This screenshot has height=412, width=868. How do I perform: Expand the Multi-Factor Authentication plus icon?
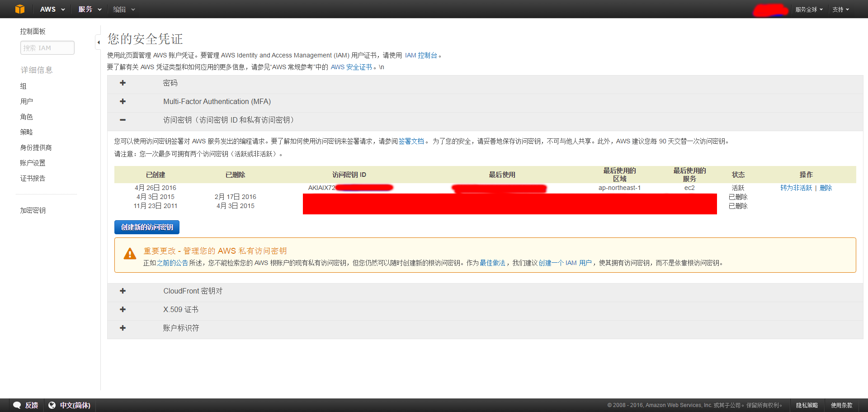point(123,101)
